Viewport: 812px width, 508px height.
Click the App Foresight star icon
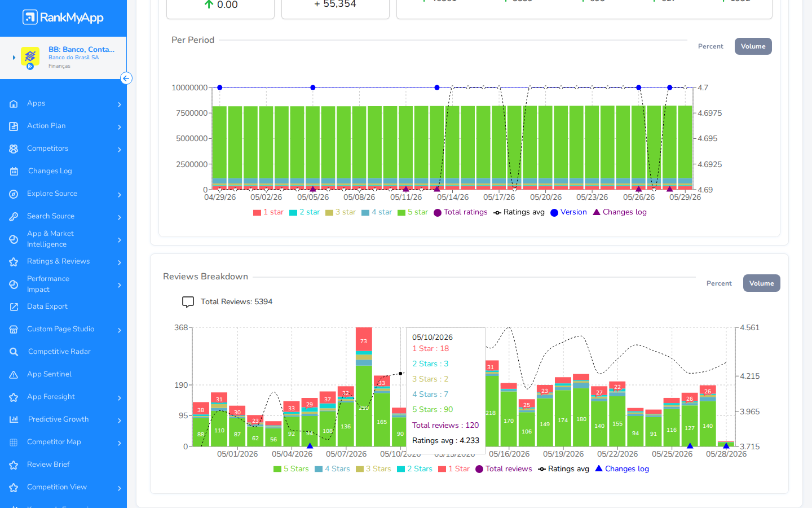pyautogui.click(x=14, y=397)
